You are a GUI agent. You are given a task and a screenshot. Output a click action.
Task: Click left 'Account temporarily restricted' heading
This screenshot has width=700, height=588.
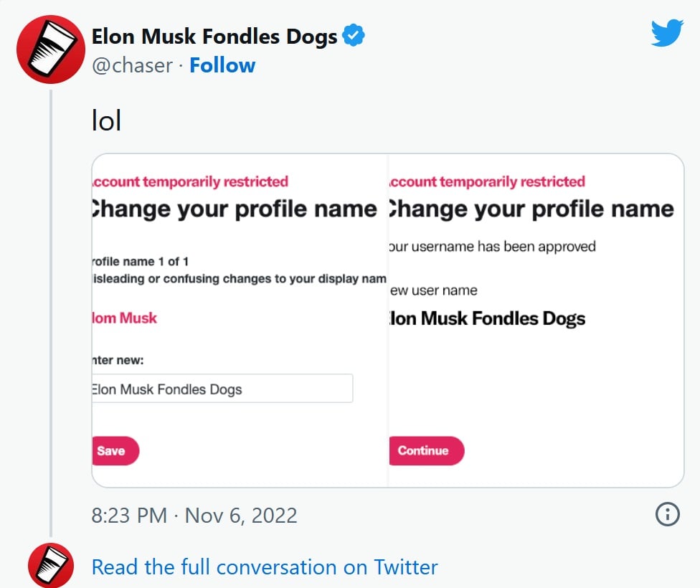pyautogui.click(x=190, y=181)
